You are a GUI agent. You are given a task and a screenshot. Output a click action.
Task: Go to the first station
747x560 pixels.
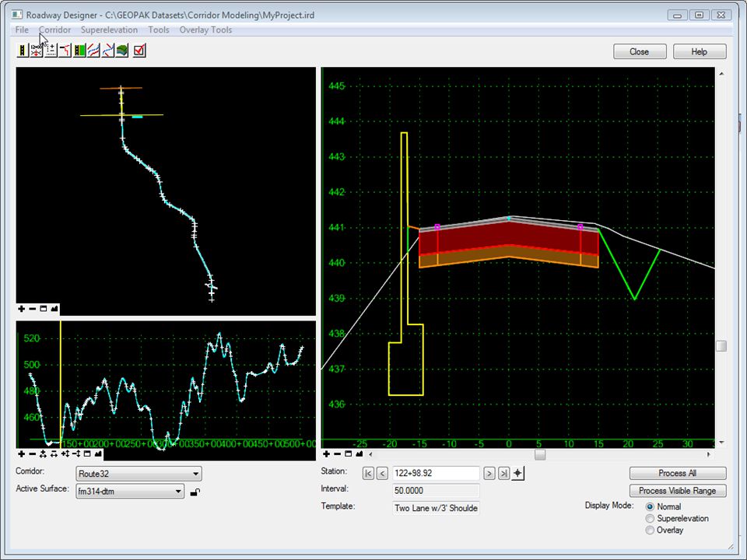pyautogui.click(x=368, y=474)
